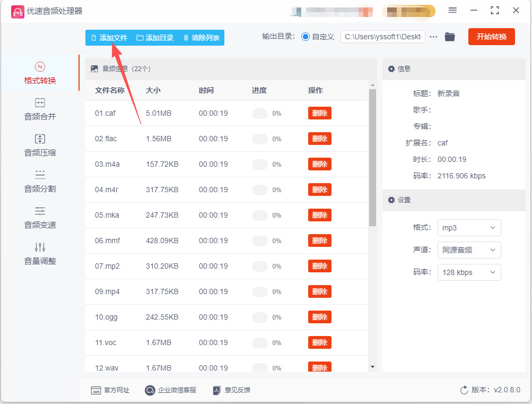Image resolution: width=532 pixels, height=404 pixels.
Task: Switch to 音频分割 sidebar tab
Action: click(x=40, y=182)
